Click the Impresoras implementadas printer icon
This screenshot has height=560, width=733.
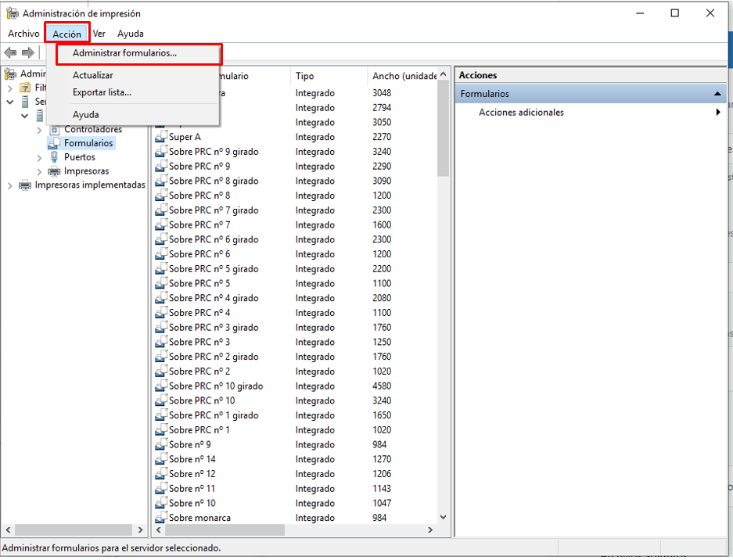pos(25,185)
